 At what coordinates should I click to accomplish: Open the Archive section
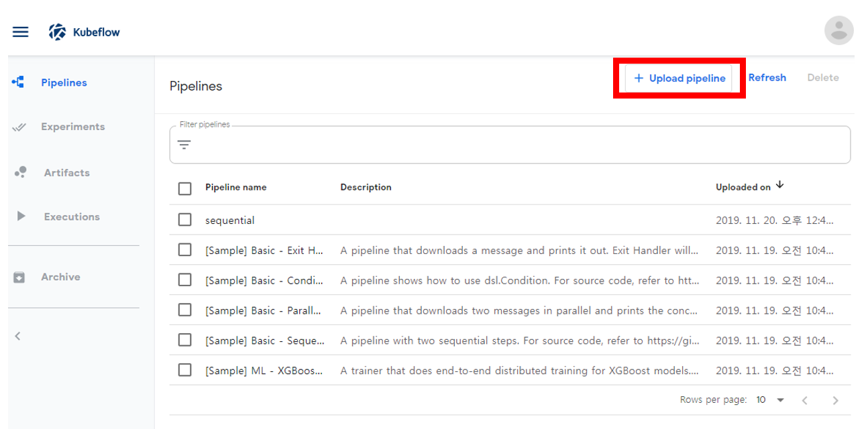pyautogui.click(x=60, y=277)
